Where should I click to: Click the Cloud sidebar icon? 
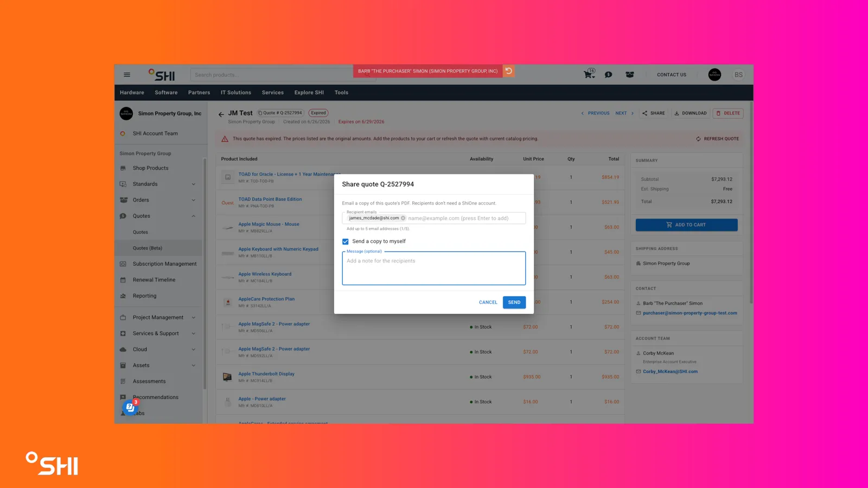[x=123, y=349]
